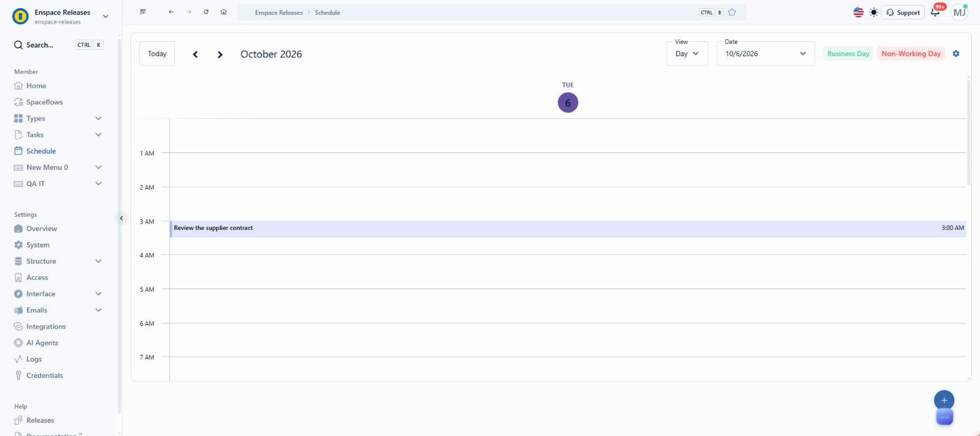Bookmark page with the star icon
Screen dimensions: 980x436
pyautogui.click(x=732, y=12)
